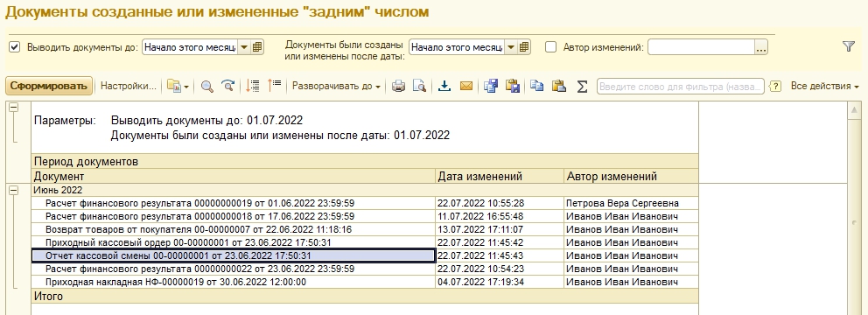Open dropdown arrow of 'Выводить документы до' field
The height and width of the screenshot is (315, 868).
[244, 47]
